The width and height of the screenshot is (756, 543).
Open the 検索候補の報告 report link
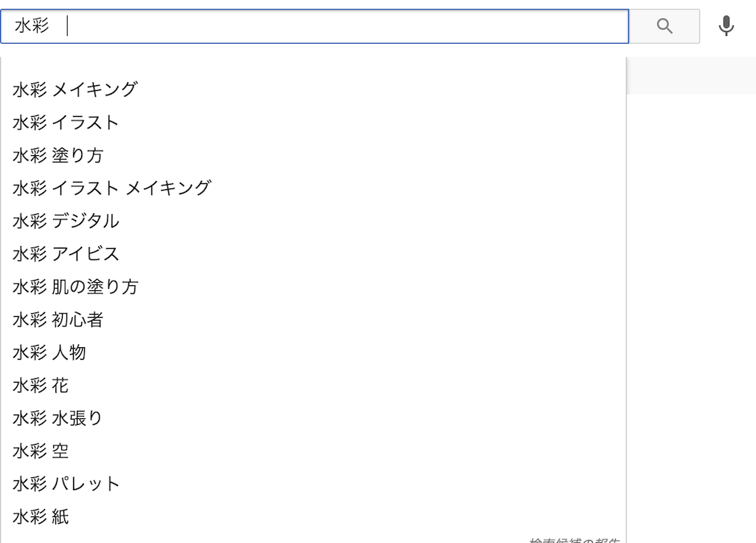click(574, 539)
